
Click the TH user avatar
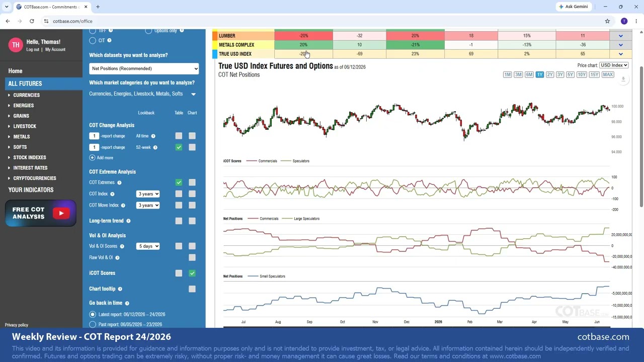pyautogui.click(x=16, y=45)
